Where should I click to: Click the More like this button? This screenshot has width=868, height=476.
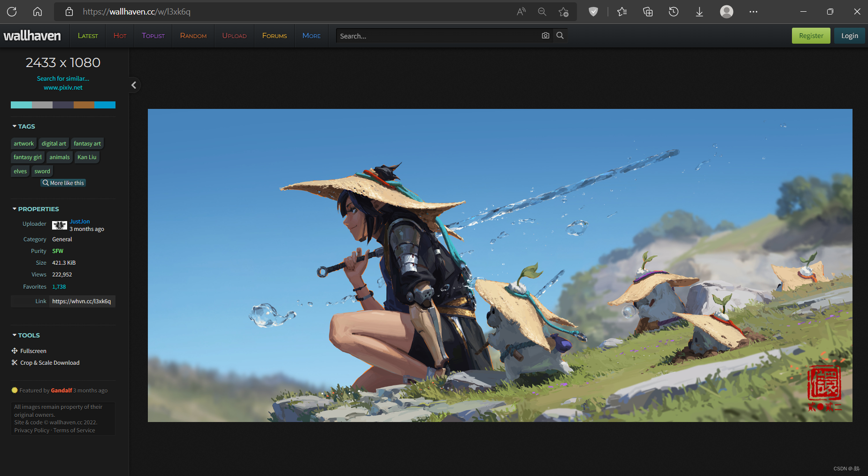point(63,183)
